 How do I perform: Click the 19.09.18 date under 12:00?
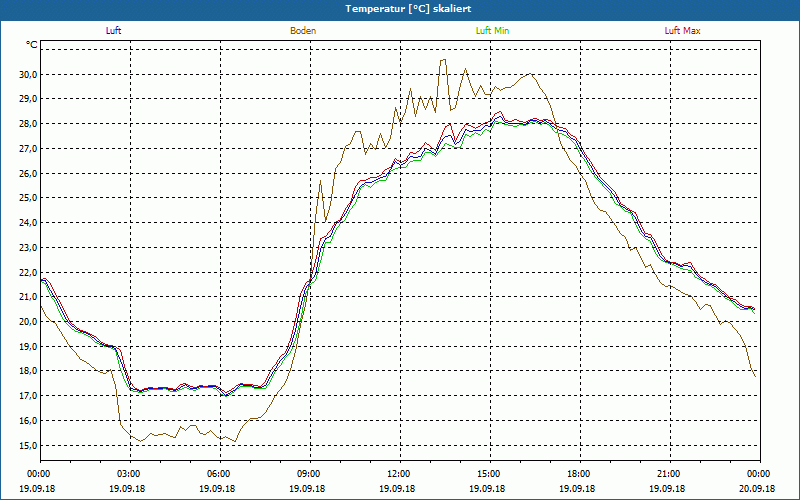[397, 488]
